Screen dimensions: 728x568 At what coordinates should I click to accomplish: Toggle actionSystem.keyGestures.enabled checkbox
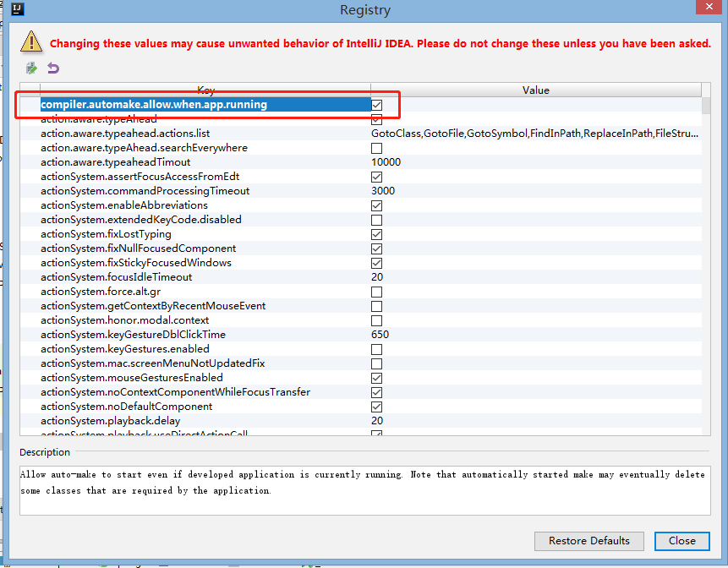click(376, 349)
